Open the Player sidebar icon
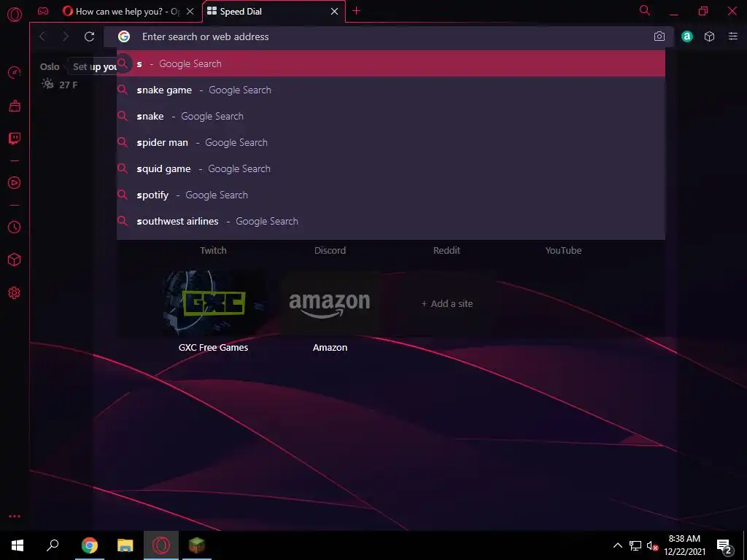This screenshot has width=747, height=560. point(15,183)
